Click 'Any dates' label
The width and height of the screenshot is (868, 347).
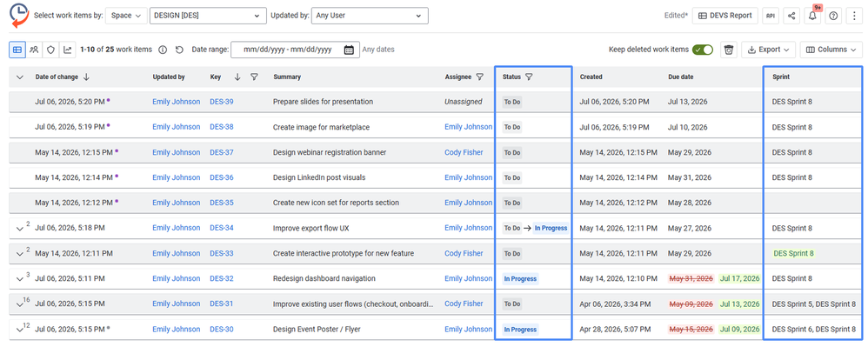coord(378,50)
